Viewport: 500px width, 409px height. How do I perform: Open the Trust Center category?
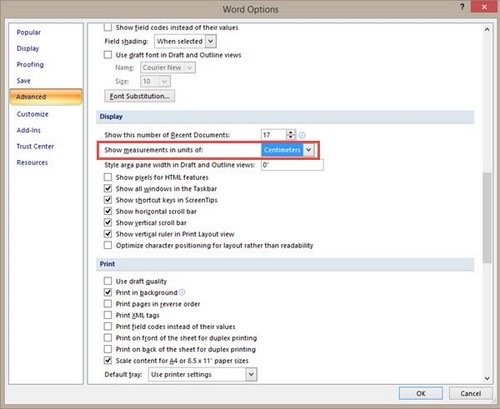pyautogui.click(x=35, y=146)
